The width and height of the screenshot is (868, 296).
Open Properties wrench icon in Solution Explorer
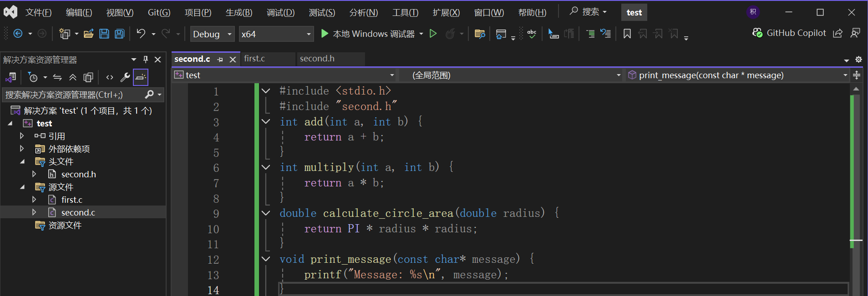(x=125, y=77)
